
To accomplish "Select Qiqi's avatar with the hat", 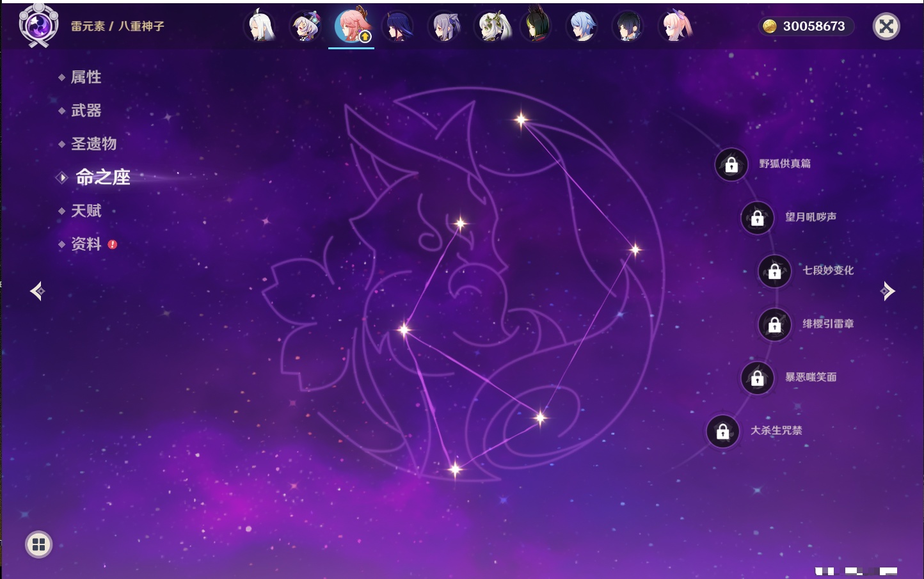I will (x=307, y=26).
